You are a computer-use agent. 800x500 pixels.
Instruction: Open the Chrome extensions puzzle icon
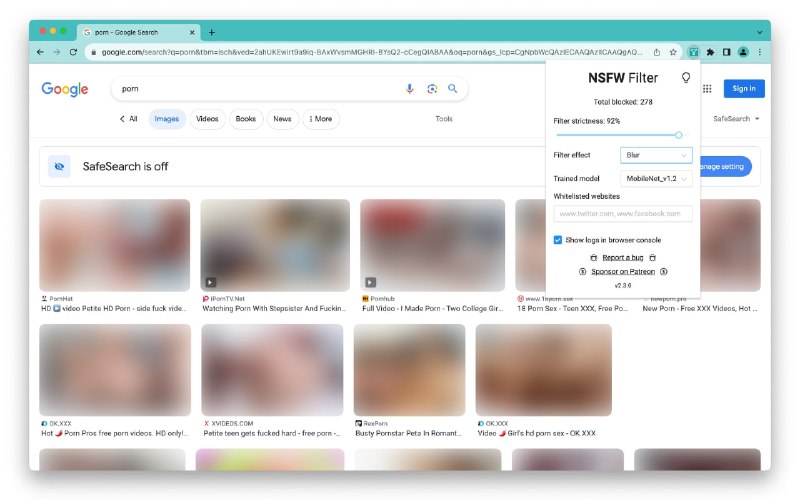tap(709, 52)
